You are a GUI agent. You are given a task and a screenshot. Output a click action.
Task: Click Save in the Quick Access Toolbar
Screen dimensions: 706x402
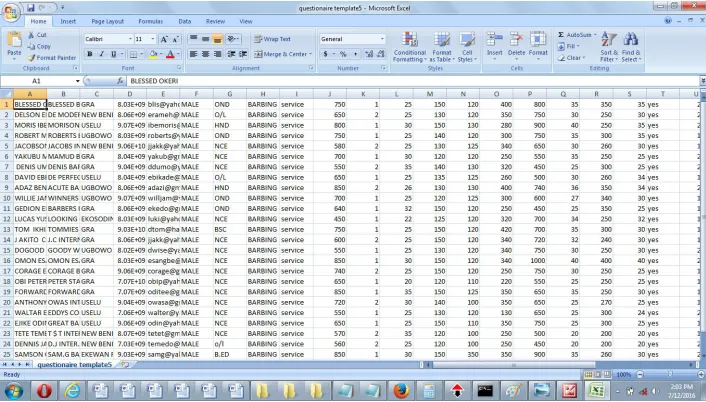pyautogui.click(x=31, y=8)
